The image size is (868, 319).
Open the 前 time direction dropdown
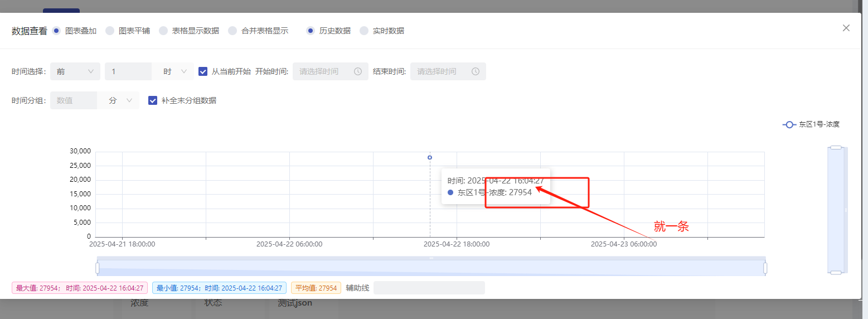(75, 71)
